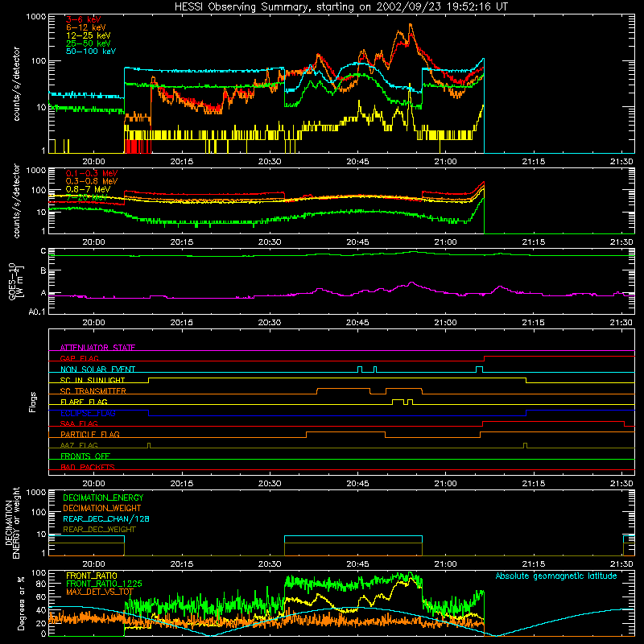644x644 pixels.
Task: Click the 20:45 tick label under keV panel
Action: 357,162
